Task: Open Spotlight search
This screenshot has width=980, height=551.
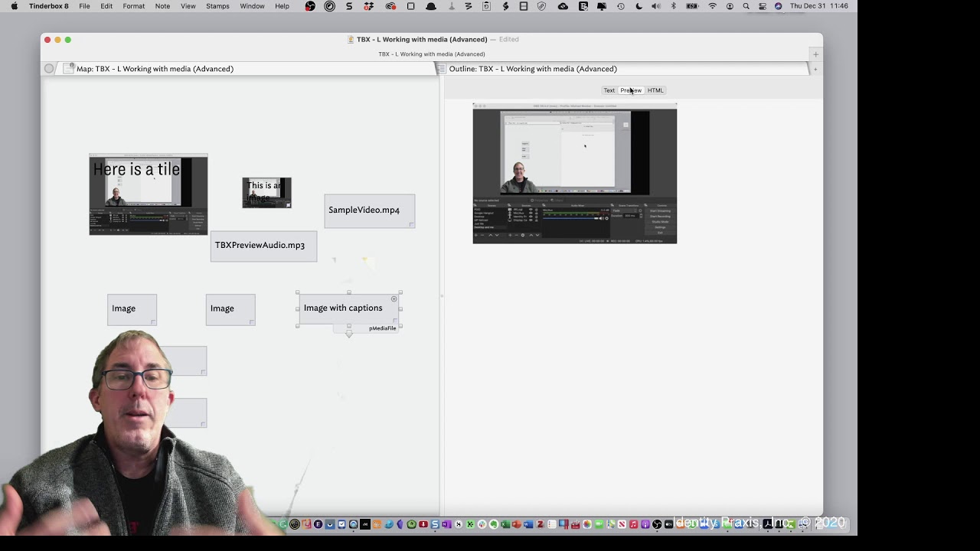Action: coord(746,6)
